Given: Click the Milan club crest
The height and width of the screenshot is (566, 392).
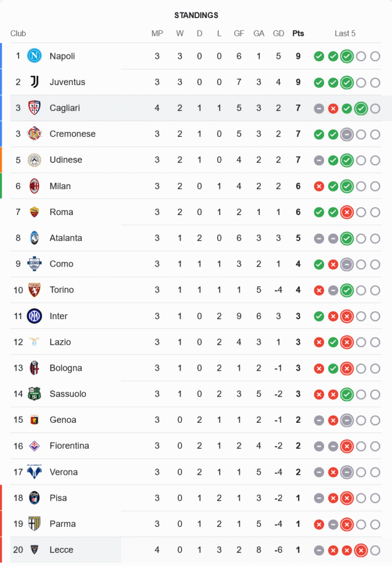Looking at the screenshot, I should (x=35, y=186).
